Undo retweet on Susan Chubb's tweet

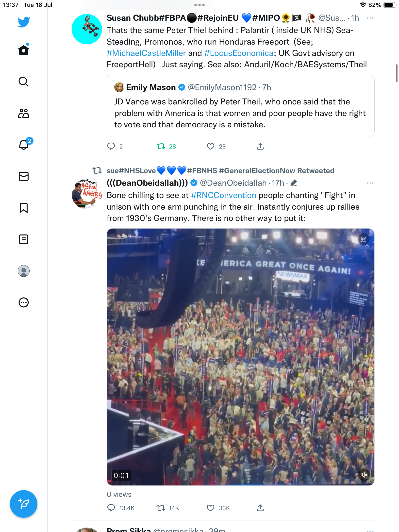(x=161, y=147)
